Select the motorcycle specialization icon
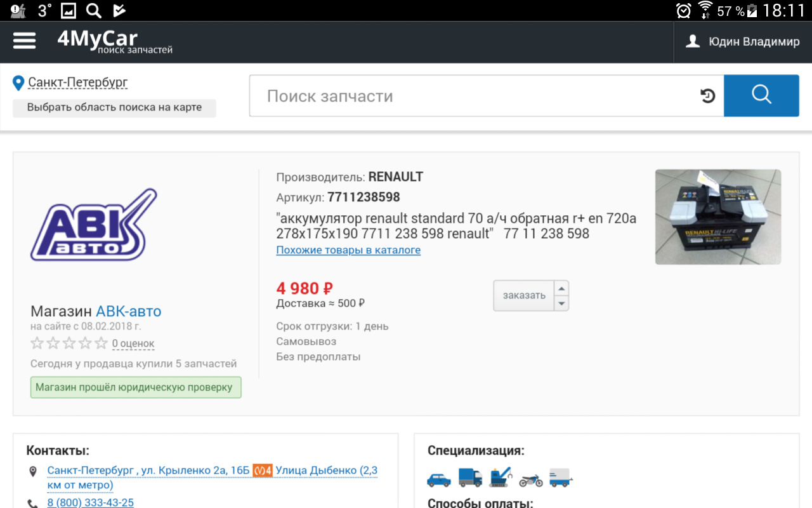 pyautogui.click(x=531, y=480)
